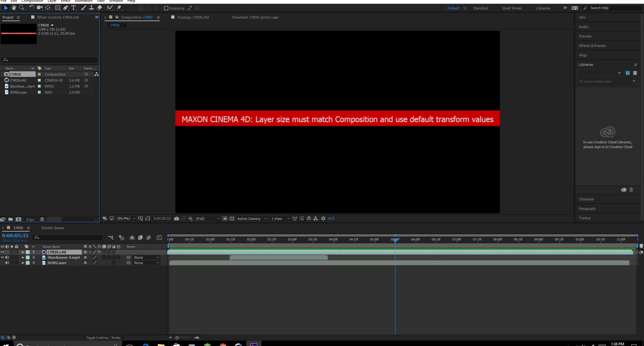Open the Full resolution dropdown

click(208, 219)
